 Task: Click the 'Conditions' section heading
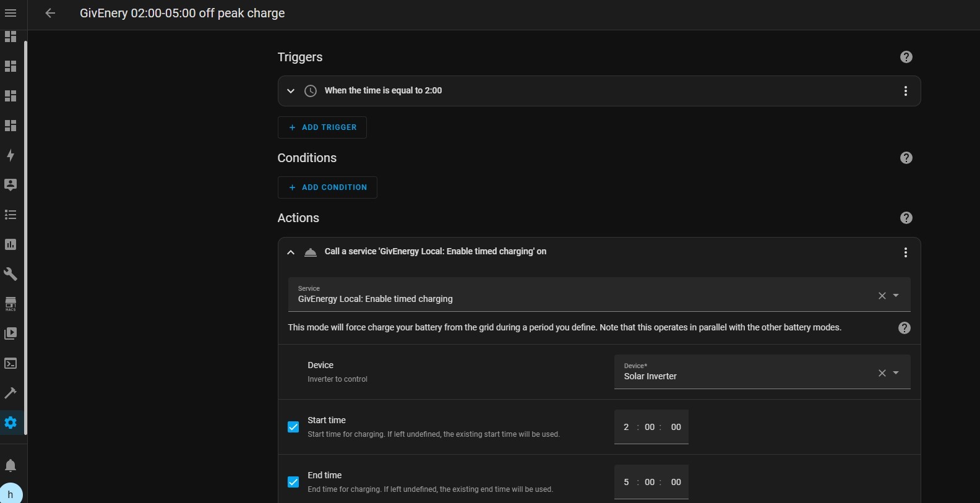(307, 158)
